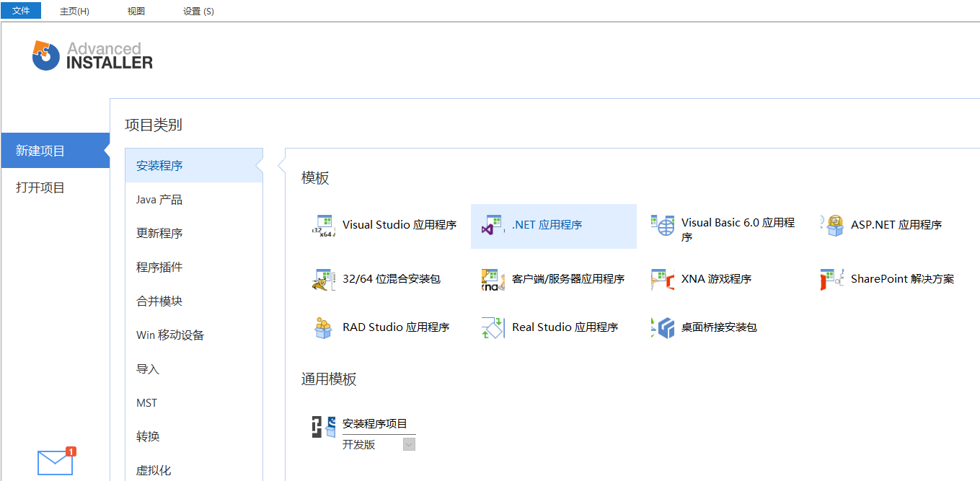Screen dimensions: 980x481
Task: Select the 客户端/服务器应用程序 label text
Action: (x=568, y=279)
